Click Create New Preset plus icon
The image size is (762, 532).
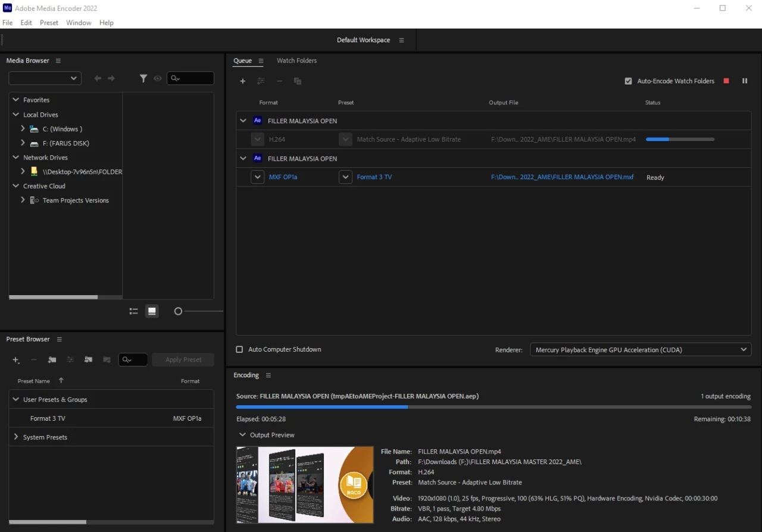coord(16,360)
